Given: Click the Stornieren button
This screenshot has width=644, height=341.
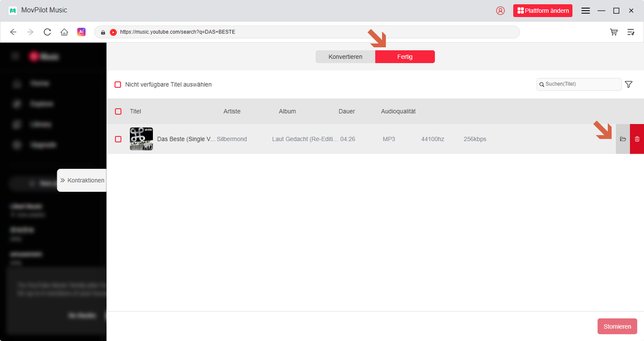Looking at the screenshot, I should tap(617, 326).
